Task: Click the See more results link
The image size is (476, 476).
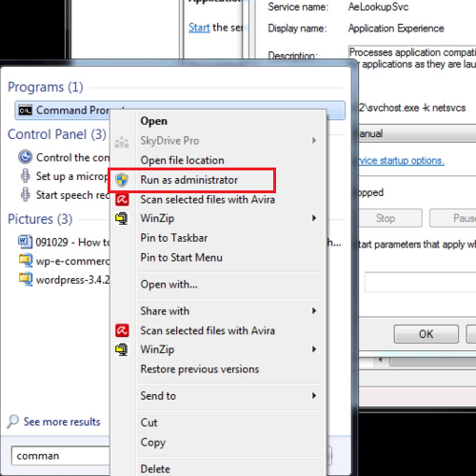Action: pos(62,422)
